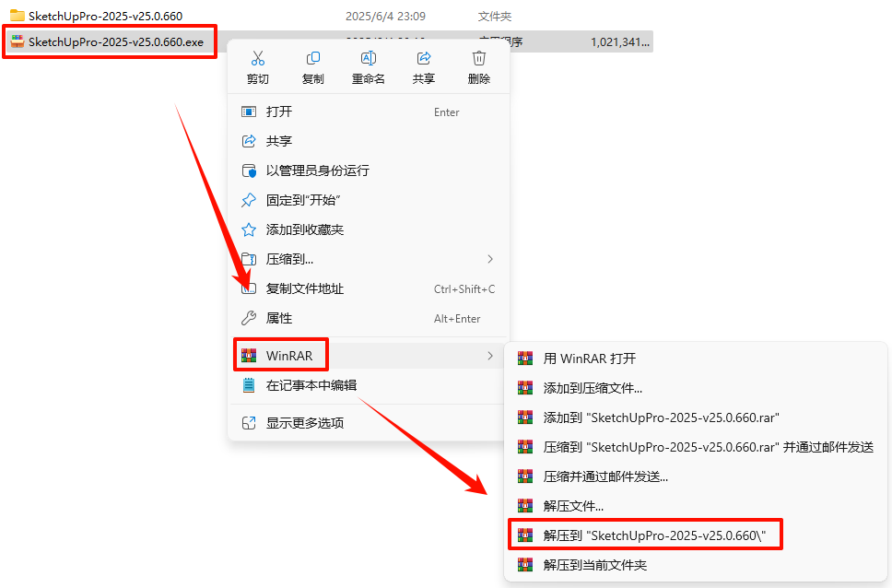Expand the WinRAR submenu chevron
Viewport: 892px width, 588px height.
pos(490,356)
